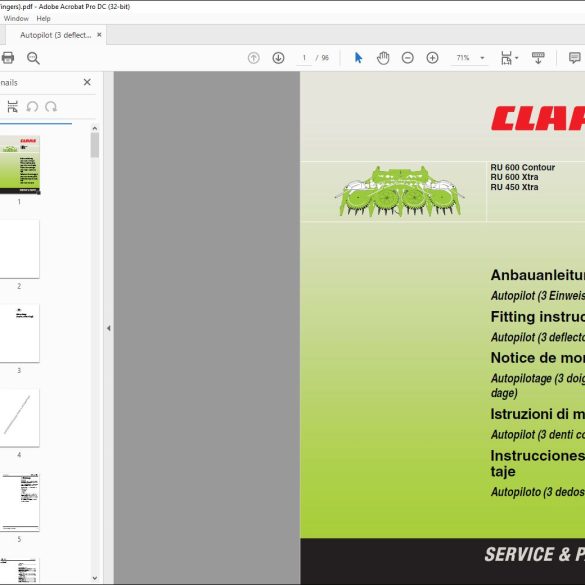This screenshot has height=585, width=585.
Task: Select page 4 thumbnail
Action: click(19, 417)
